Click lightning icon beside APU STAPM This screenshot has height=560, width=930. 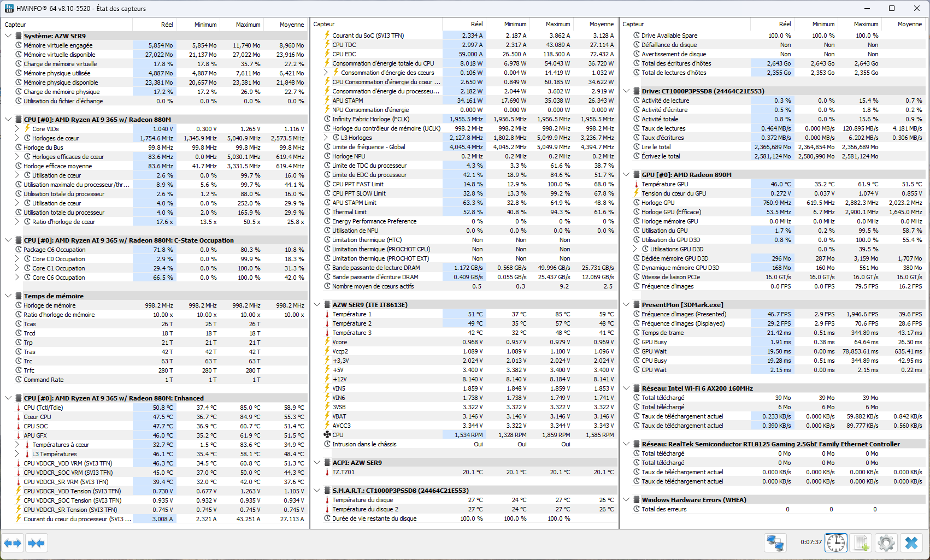pyautogui.click(x=327, y=101)
